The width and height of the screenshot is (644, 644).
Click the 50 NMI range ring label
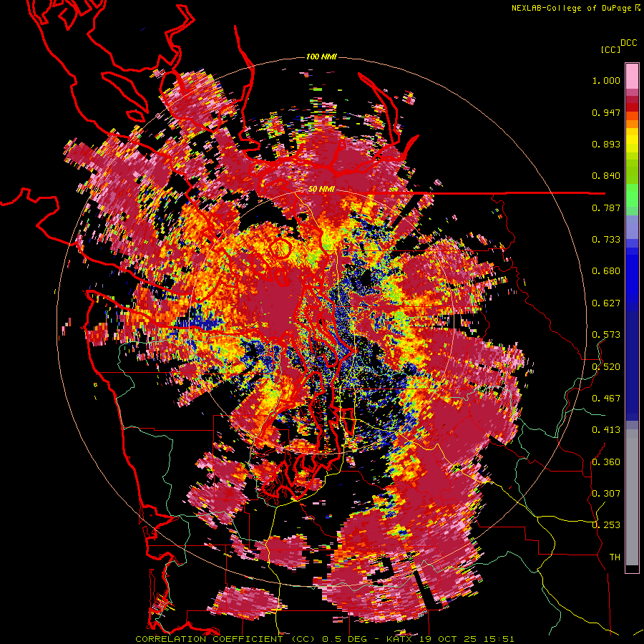click(x=321, y=190)
